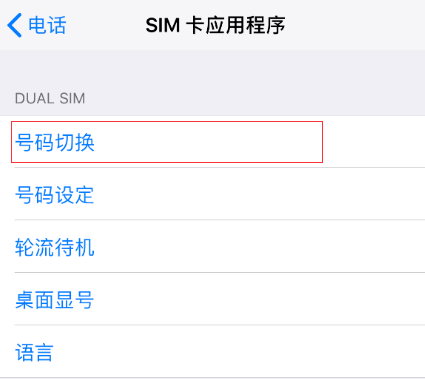
Task: Select the number settings row
Action: pyautogui.click(x=212, y=194)
